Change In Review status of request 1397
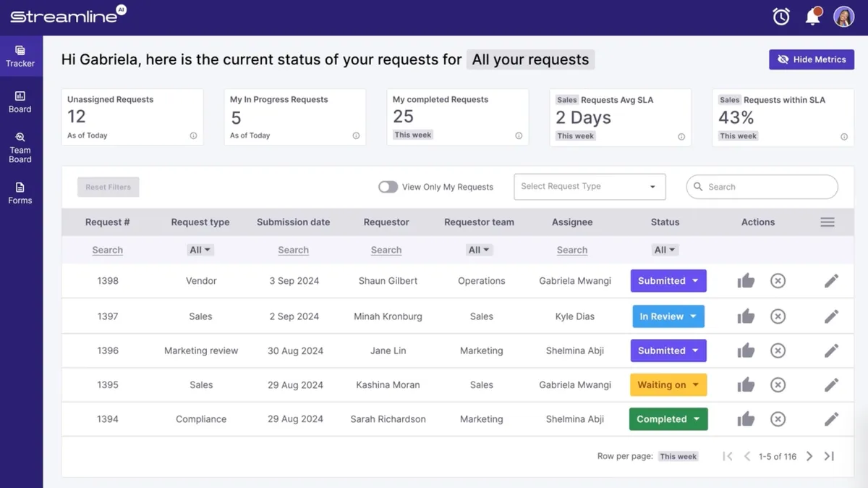Screen dimensions: 868x488 (668, 316)
